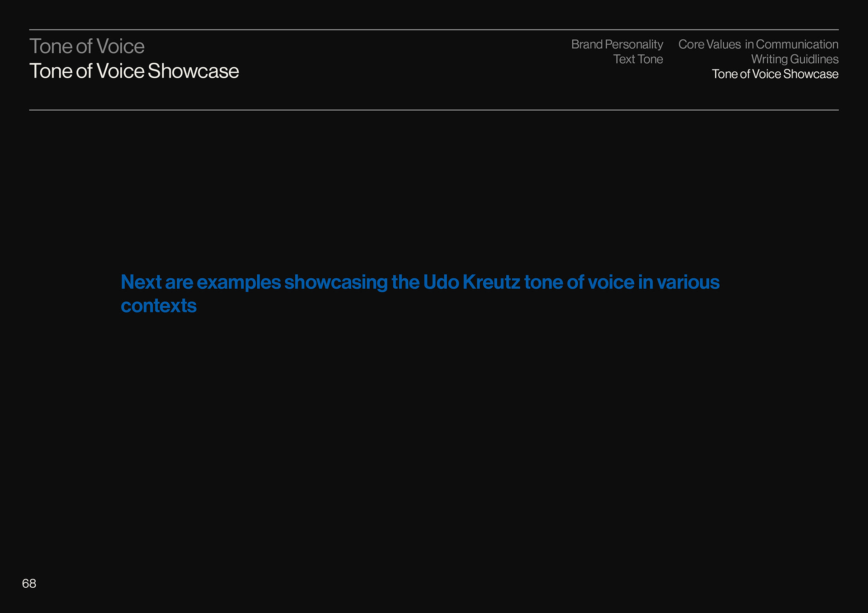Click the word showcasing in blue sentence

point(336,282)
